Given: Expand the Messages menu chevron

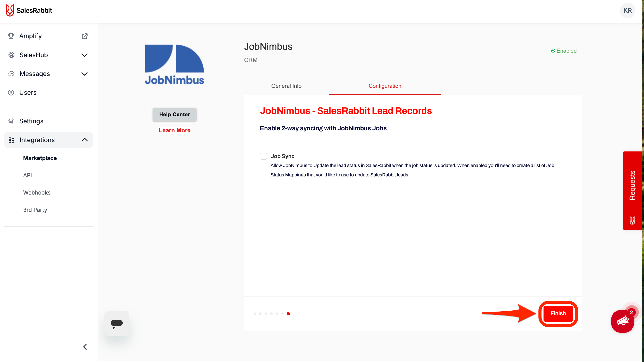Looking at the screenshot, I should 85,74.
